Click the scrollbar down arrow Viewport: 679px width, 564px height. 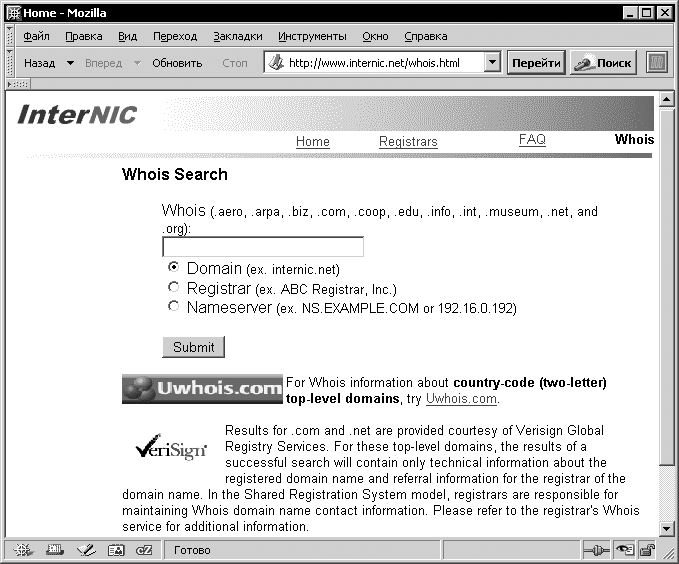point(666,528)
